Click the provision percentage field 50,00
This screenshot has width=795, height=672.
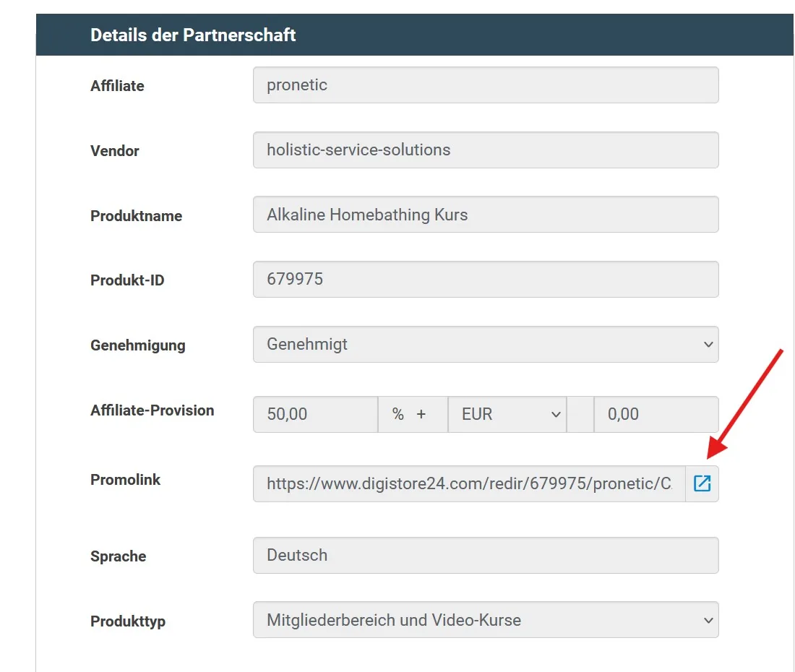(315, 414)
